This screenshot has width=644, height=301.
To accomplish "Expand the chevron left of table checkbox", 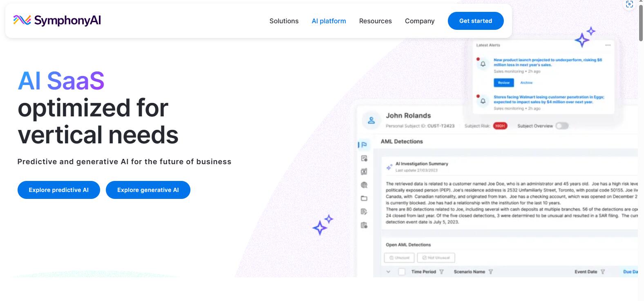I will click(x=388, y=272).
